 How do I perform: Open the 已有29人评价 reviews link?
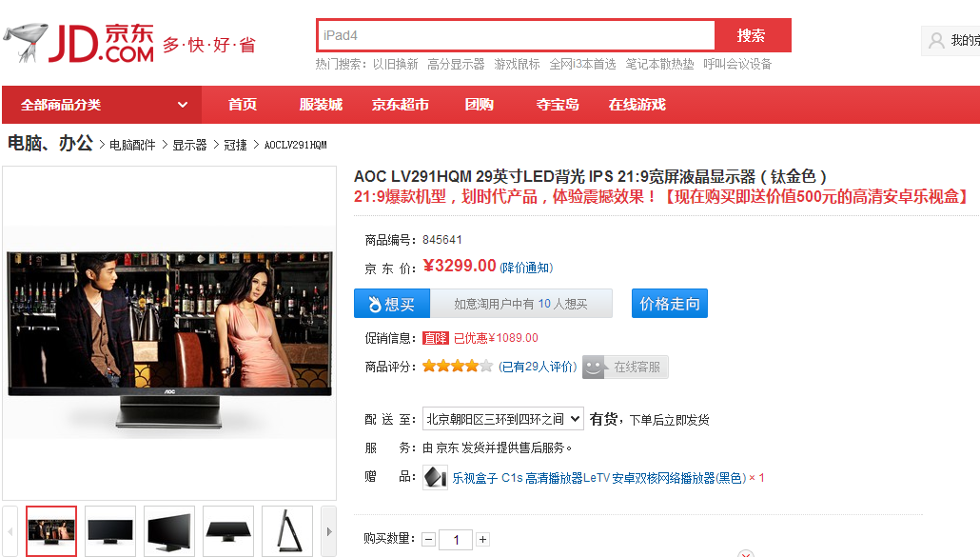(538, 367)
